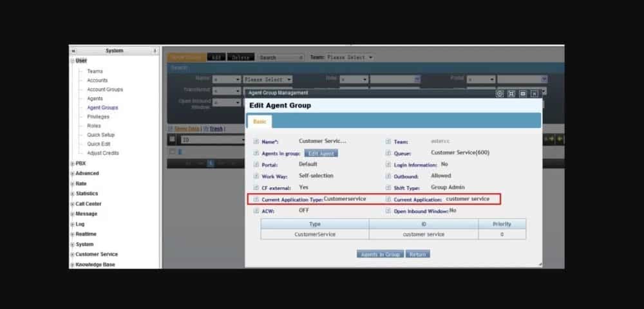Click the edit icon beside Portal field
644x309 pixels.
[256, 165]
